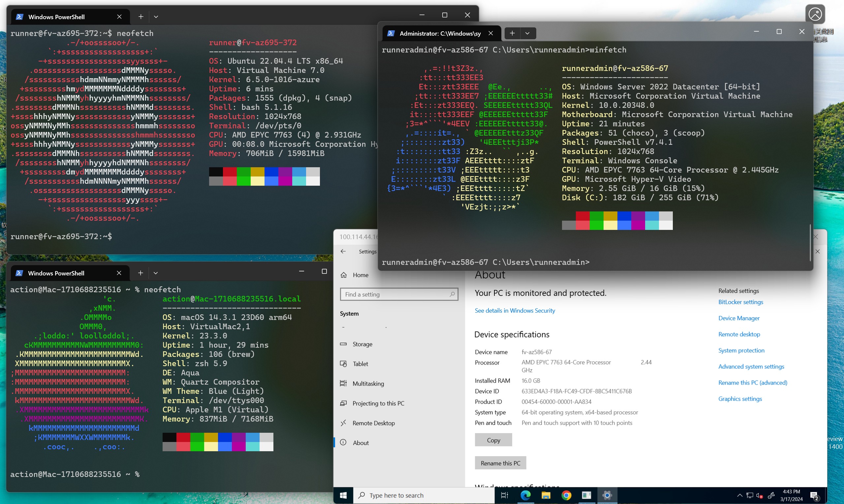Click the muted volume icon in tray
844x504 pixels.
[x=760, y=495]
